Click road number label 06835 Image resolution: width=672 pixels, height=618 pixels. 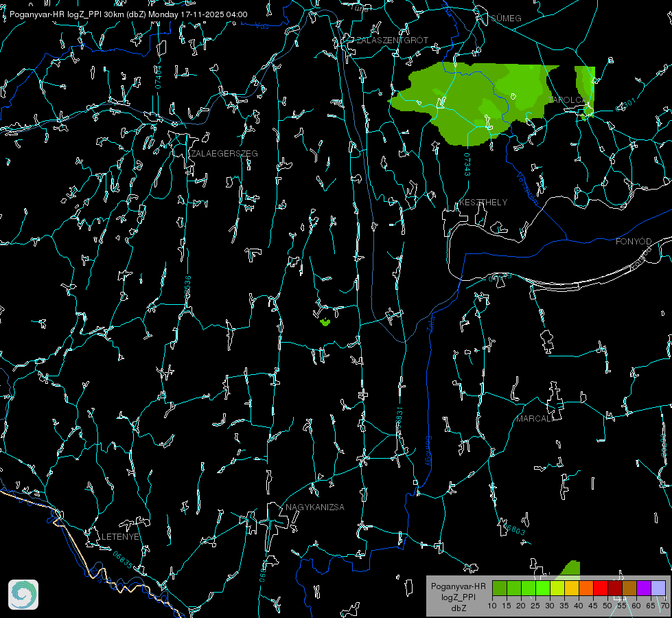tap(123, 560)
